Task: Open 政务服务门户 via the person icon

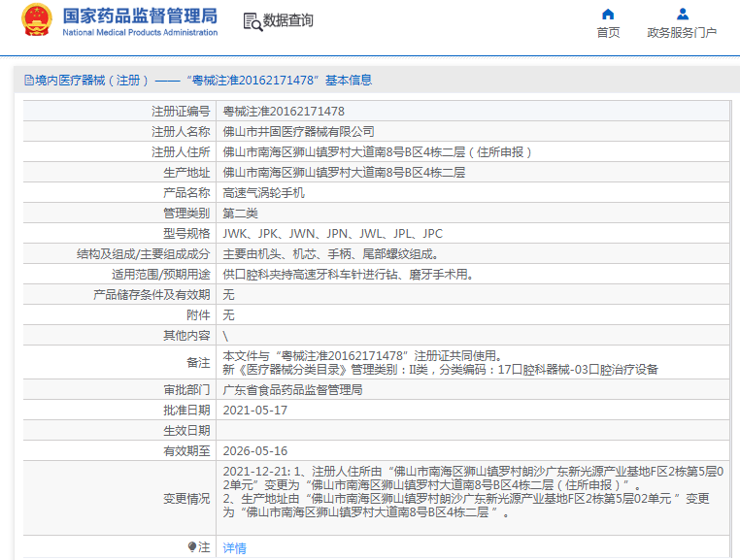Action: point(682,15)
